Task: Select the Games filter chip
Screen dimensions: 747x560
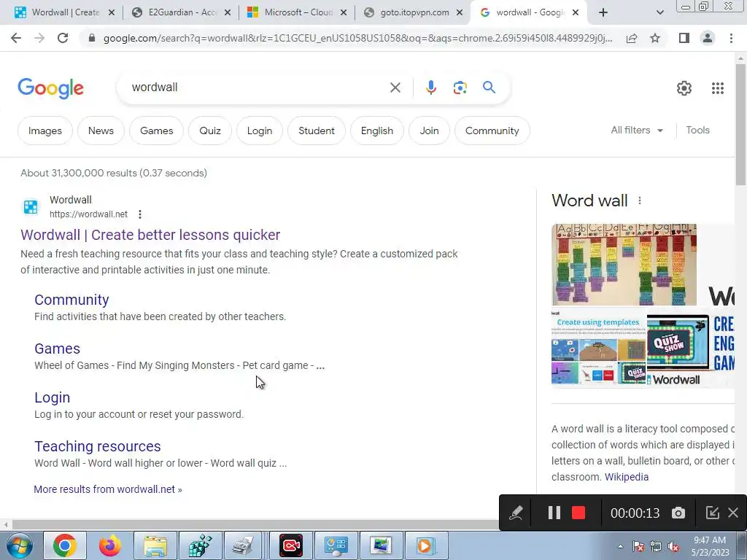Action: [x=156, y=131]
